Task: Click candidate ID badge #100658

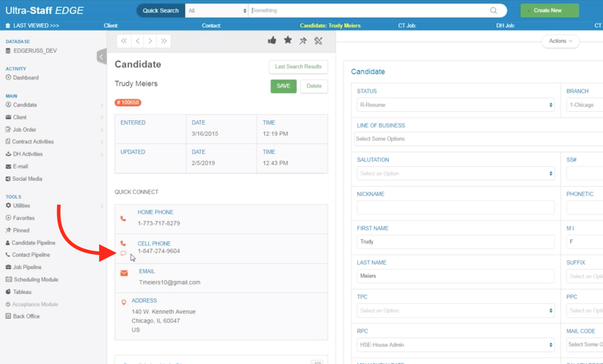Action: [x=128, y=102]
